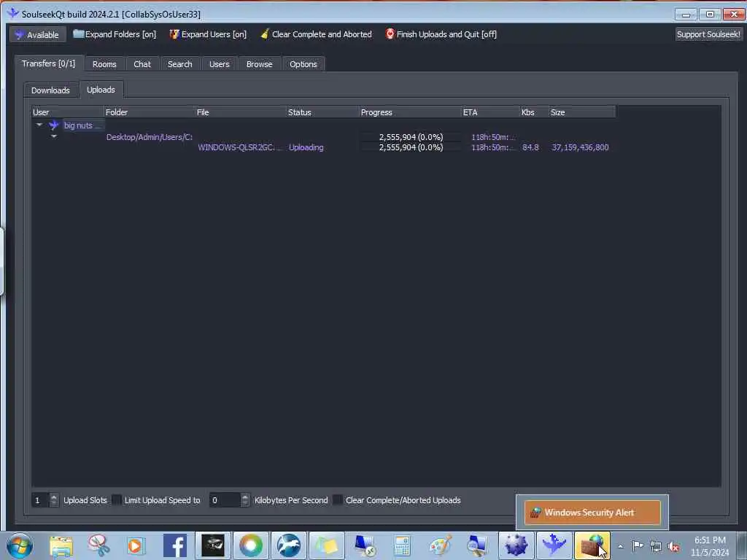Click the muted volume tray icon

(x=673, y=546)
